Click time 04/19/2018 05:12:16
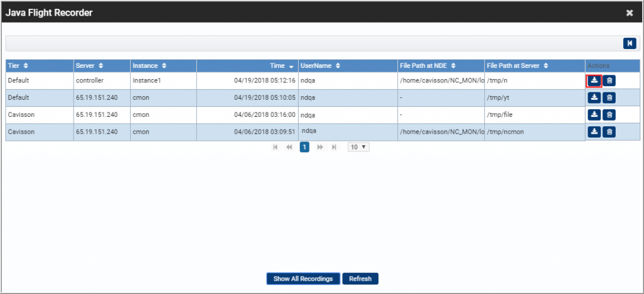This screenshot has height=294, width=644. coord(265,81)
